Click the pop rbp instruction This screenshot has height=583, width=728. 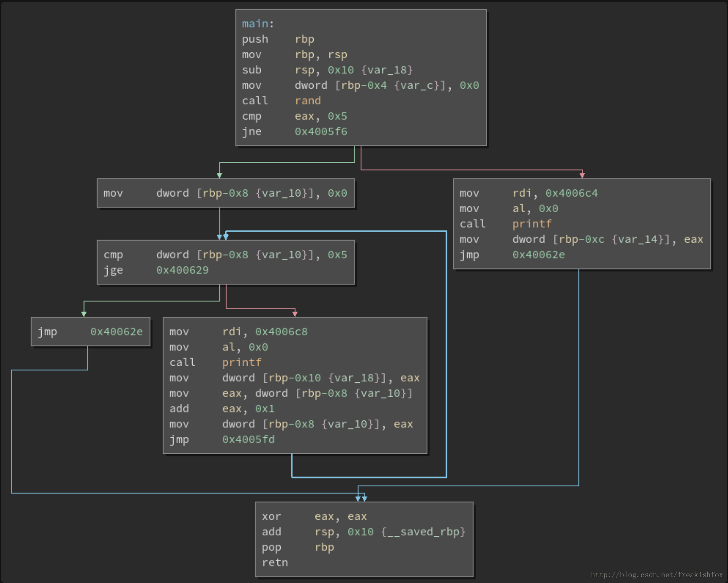tap(298, 547)
